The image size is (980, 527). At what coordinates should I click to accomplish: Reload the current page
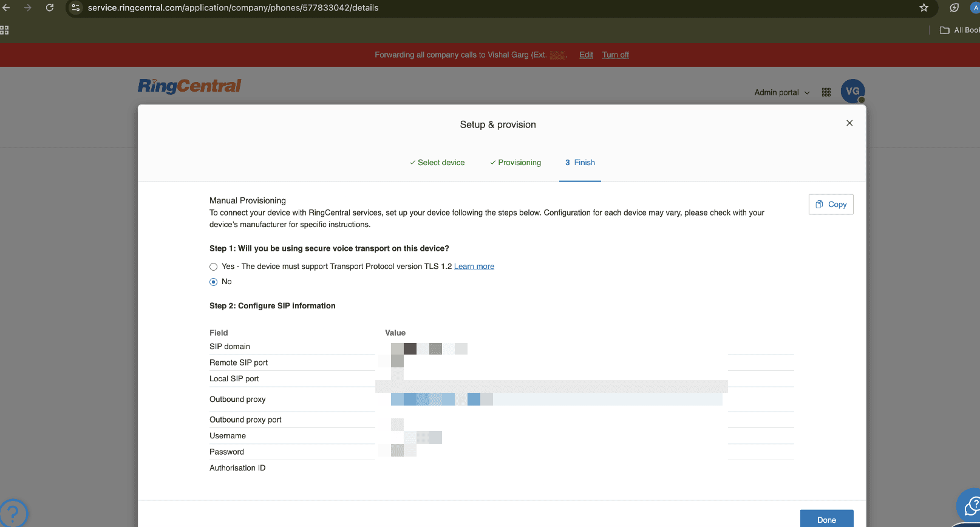[50, 8]
